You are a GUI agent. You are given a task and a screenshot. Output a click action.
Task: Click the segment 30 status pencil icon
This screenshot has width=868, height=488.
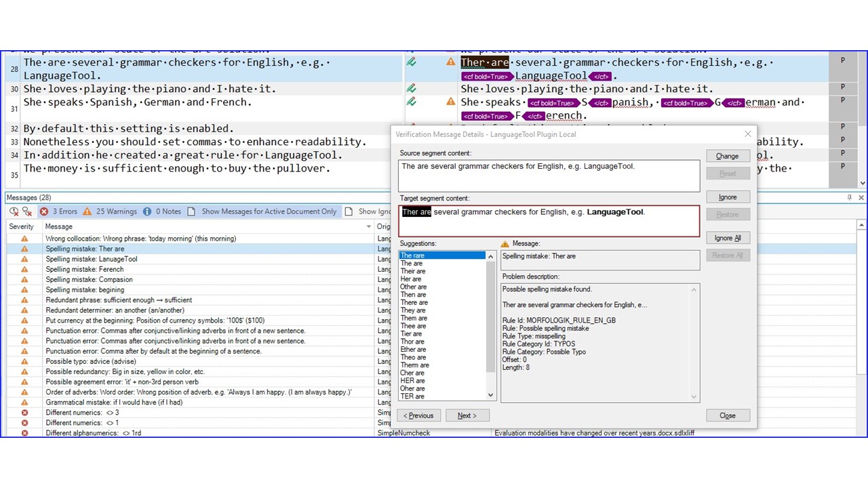pos(411,89)
